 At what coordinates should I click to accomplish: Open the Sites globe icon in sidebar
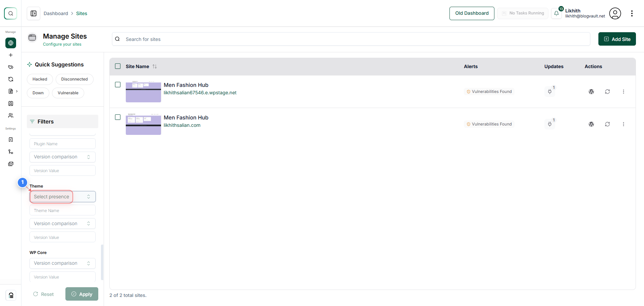pos(11,43)
